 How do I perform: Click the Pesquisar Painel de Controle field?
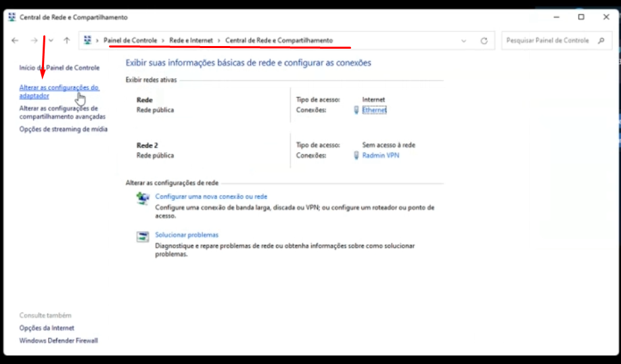pyautogui.click(x=547, y=41)
